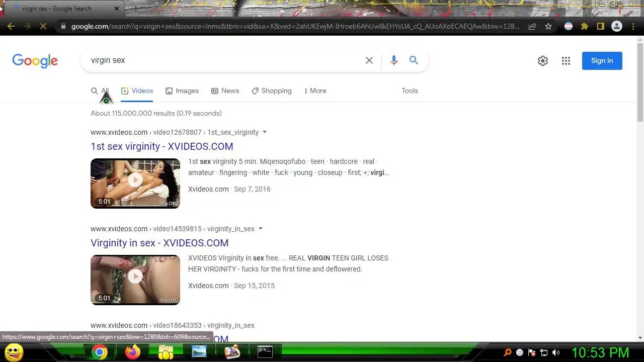Bookmark this page with the star icon

pos(548,26)
